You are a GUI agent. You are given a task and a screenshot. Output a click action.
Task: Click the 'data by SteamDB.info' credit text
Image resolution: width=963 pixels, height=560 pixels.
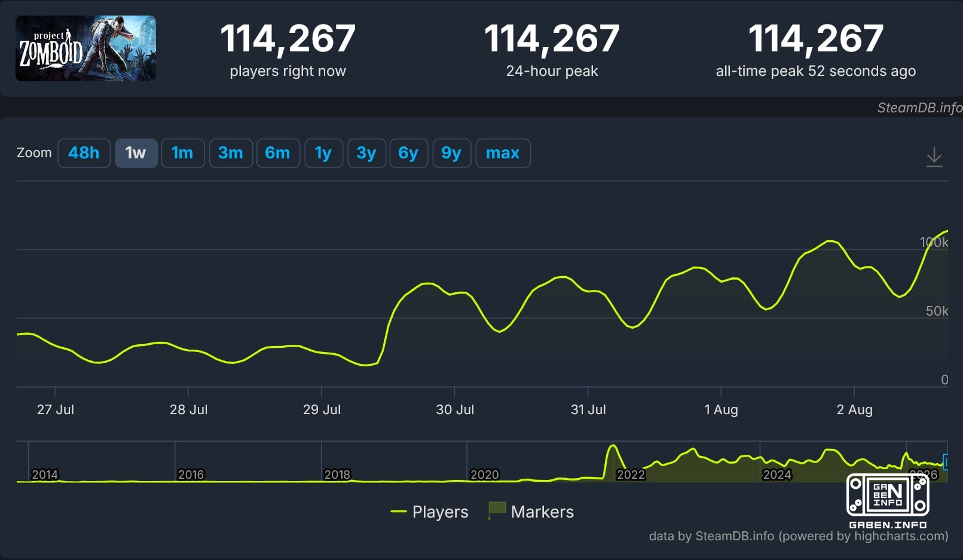point(799,536)
